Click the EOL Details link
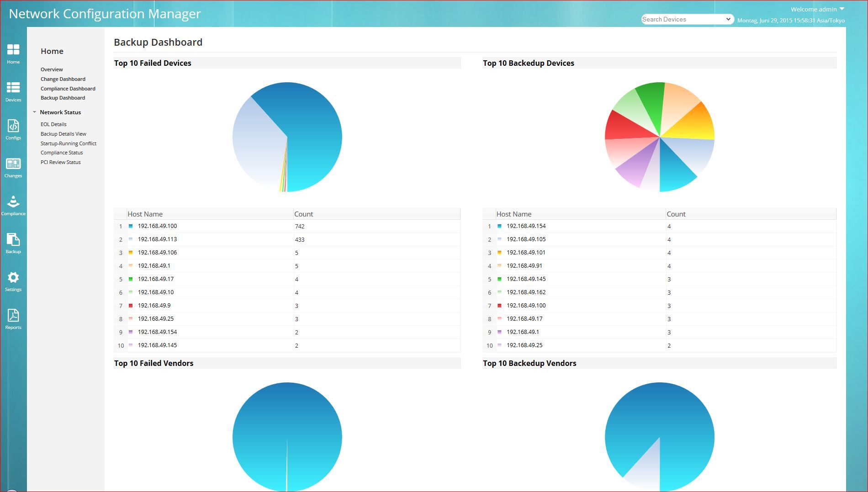This screenshot has width=868, height=492. pos(53,124)
